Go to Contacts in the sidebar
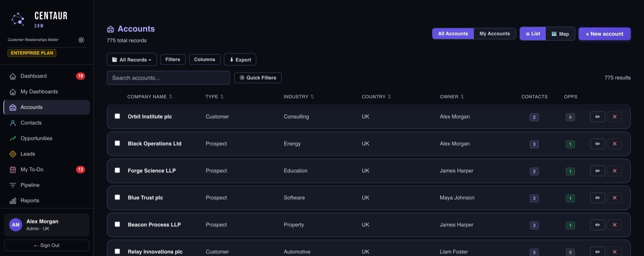This screenshot has height=256, width=644. (47, 123)
